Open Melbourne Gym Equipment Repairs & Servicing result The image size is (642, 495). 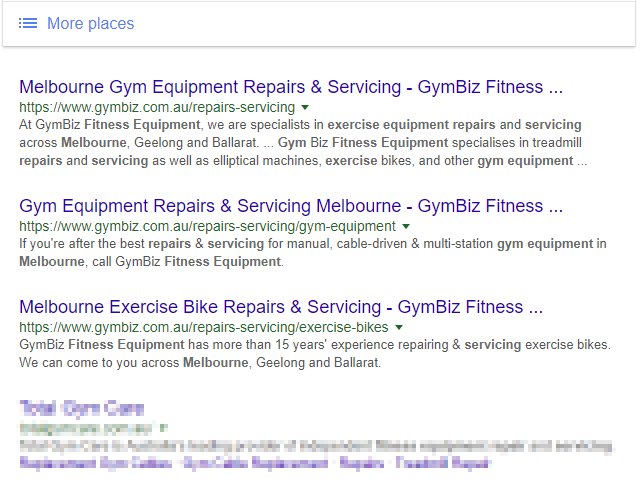290,87
